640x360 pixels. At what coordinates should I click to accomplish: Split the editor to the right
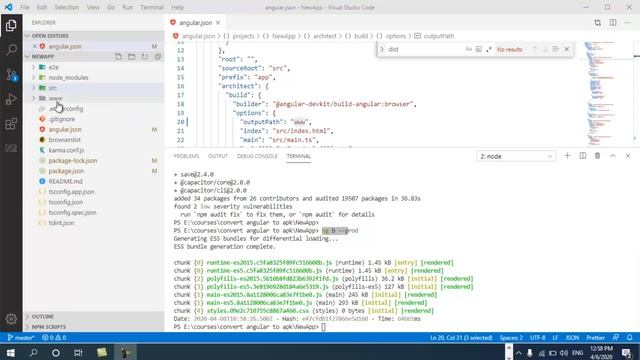click(613, 23)
